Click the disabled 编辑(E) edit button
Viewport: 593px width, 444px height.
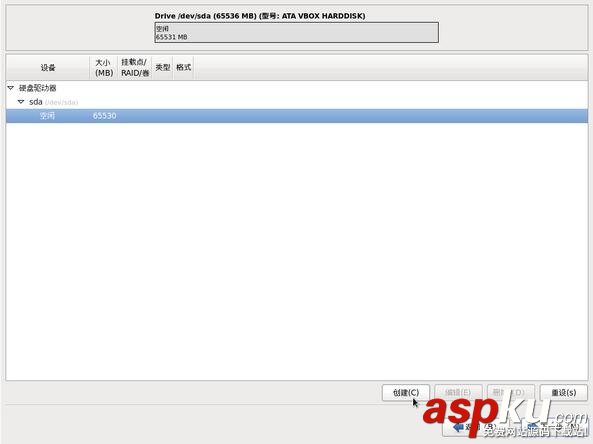coord(458,393)
